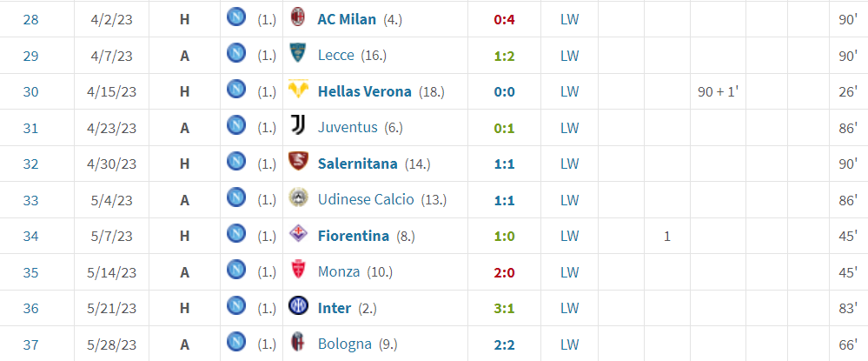Click the Fiorentina crest icon

pyautogui.click(x=298, y=233)
